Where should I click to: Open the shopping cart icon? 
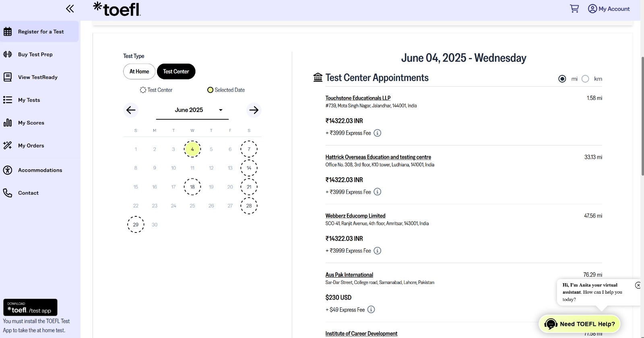pos(574,8)
